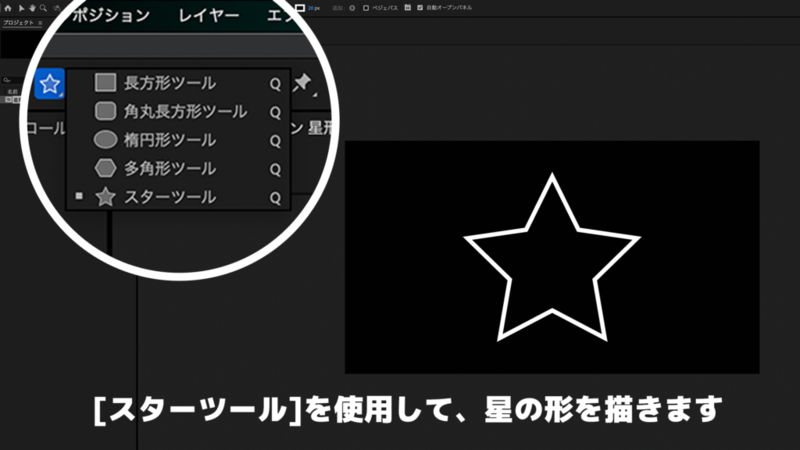Click the blue Star tool button
800x450 pixels.
pyautogui.click(x=49, y=84)
